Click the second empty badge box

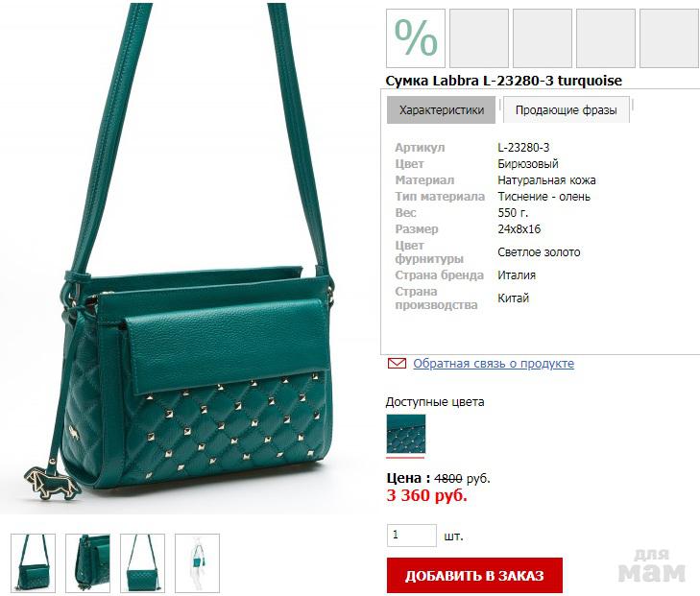click(x=479, y=38)
